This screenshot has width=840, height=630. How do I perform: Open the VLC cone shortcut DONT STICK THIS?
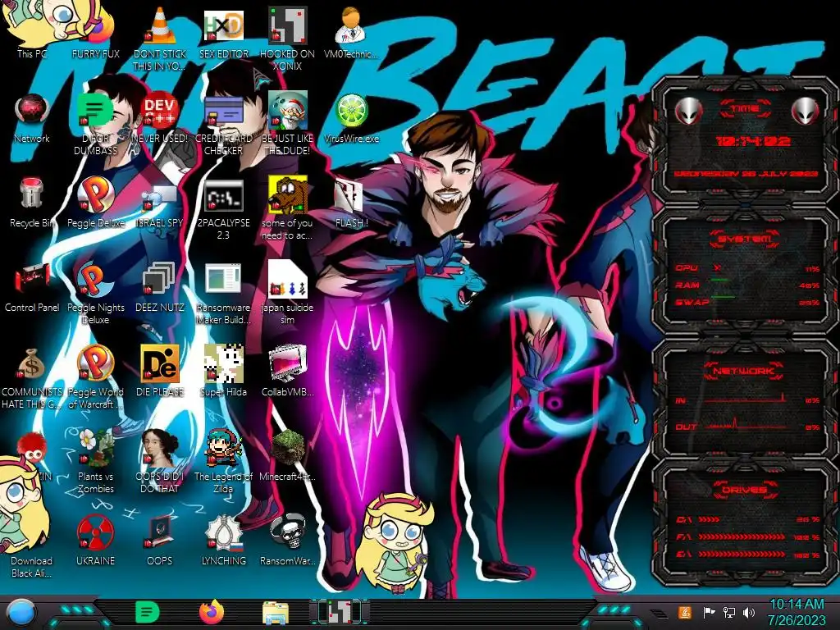pos(160,38)
